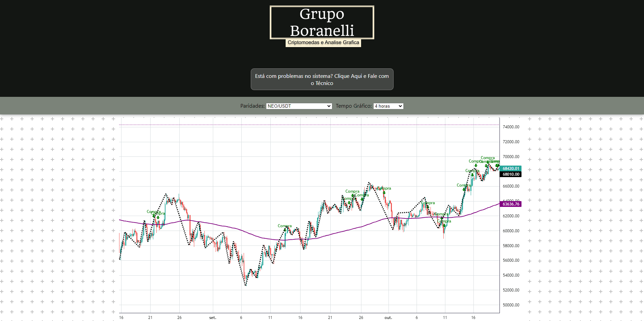Select the lowest Compra arrow near October 11

444,226
